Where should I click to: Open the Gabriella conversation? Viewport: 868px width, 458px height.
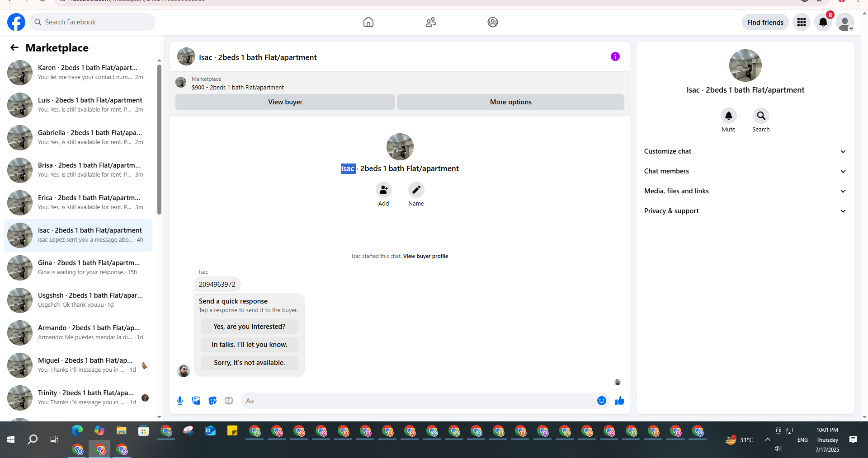point(78,138)
